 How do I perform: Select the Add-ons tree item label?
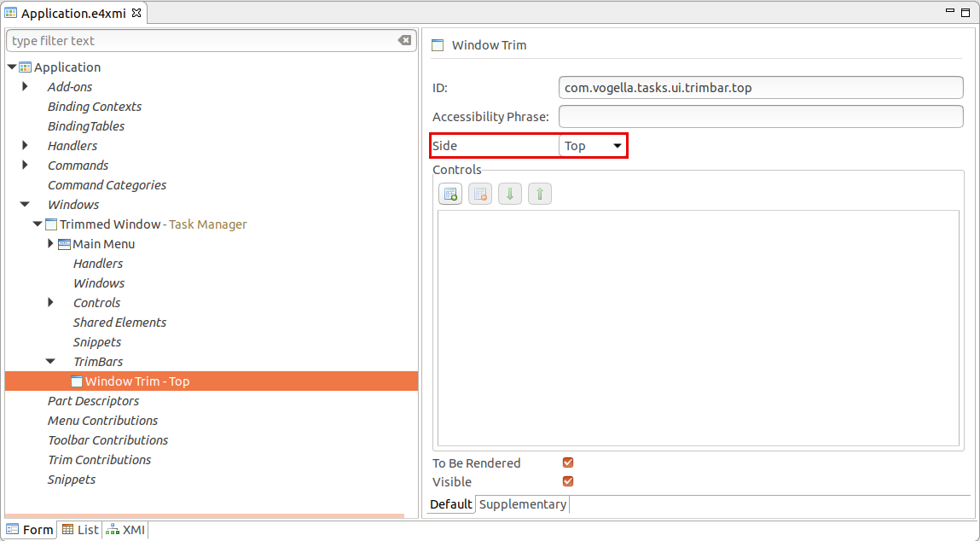point(70,87)
